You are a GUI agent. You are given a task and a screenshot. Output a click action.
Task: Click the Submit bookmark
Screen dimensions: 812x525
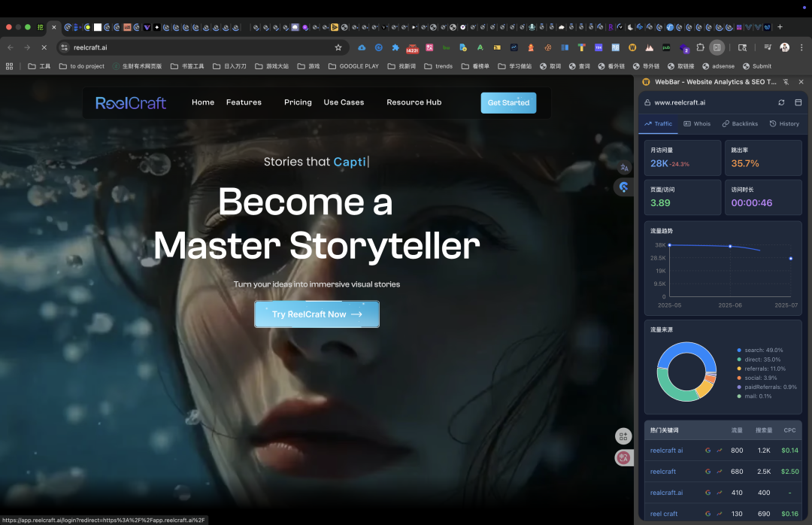757,66
